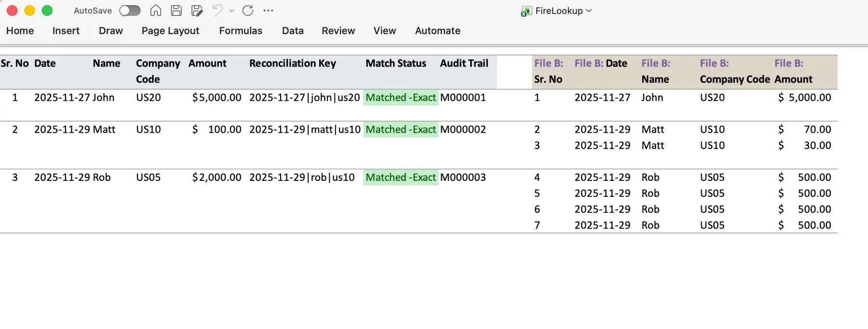Click the Home icon in title bar
Image resolution: width=868 pixels, height=329 pixels.
coord(155,11)
